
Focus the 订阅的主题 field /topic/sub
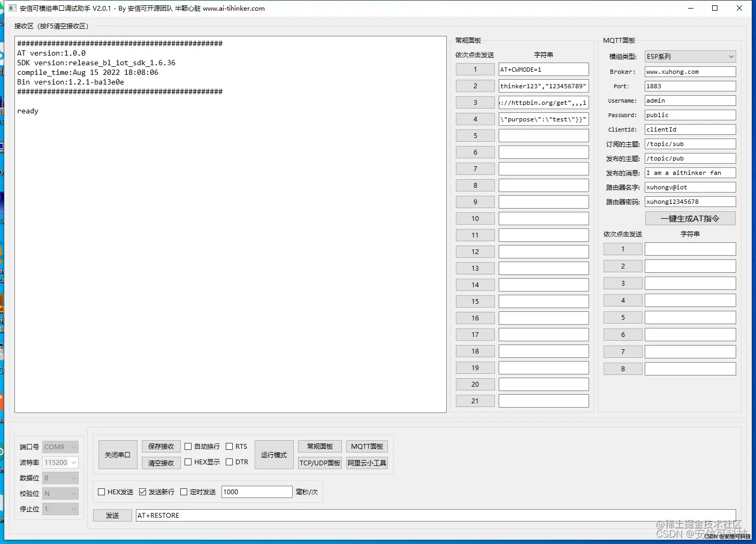coord(690,144)
